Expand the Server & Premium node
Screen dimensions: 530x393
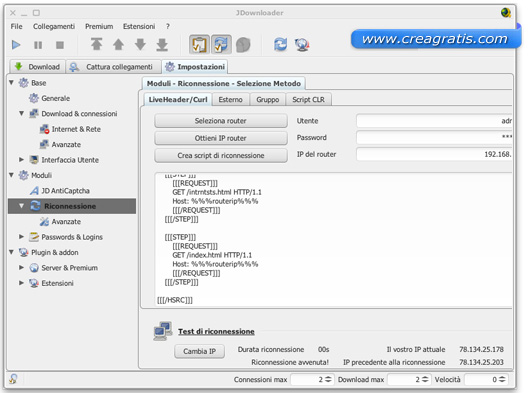pyautogui.click(x=22, y=268)
